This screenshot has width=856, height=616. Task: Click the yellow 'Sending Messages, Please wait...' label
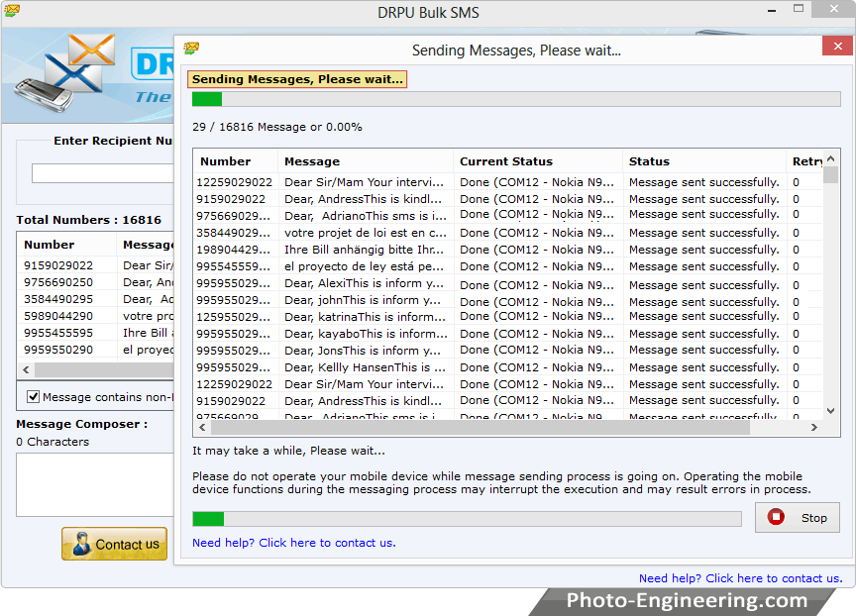tap(297, 79)
